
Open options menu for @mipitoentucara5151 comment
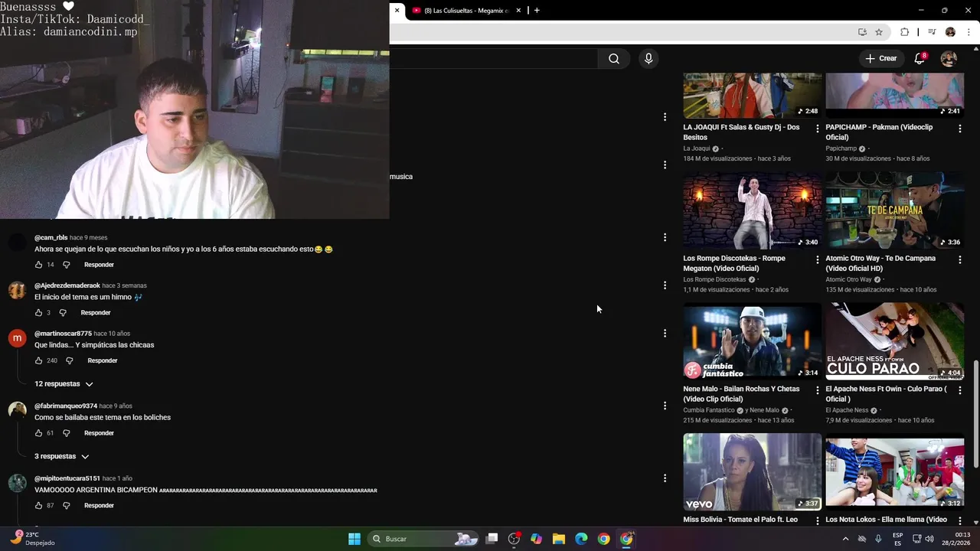click(x=665, y=478)
